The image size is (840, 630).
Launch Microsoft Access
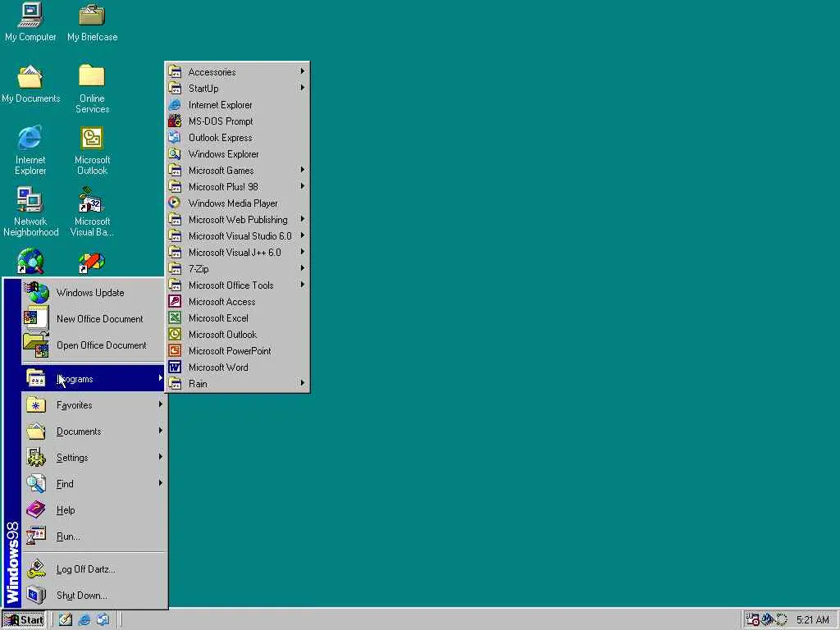pyautogui.click(x=237, y=302)
